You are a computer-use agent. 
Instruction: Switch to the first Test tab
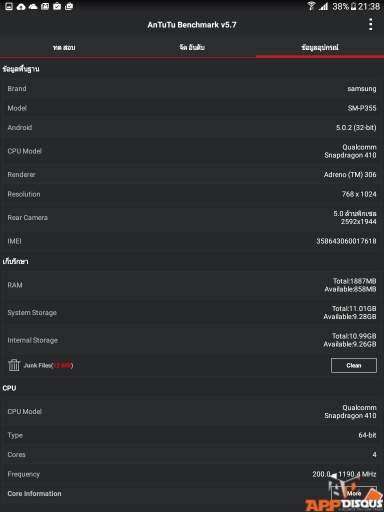(64, 47)
